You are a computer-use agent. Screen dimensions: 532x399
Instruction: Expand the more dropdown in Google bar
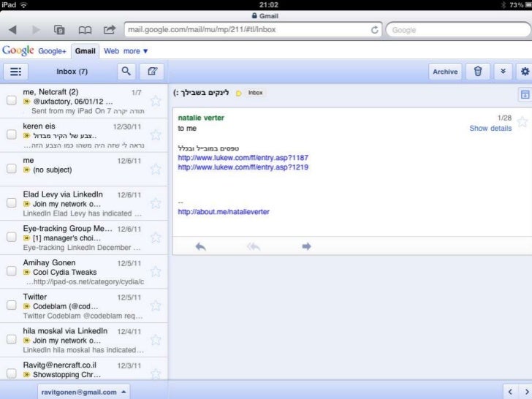pyautogui.click(x=136, y=51)
